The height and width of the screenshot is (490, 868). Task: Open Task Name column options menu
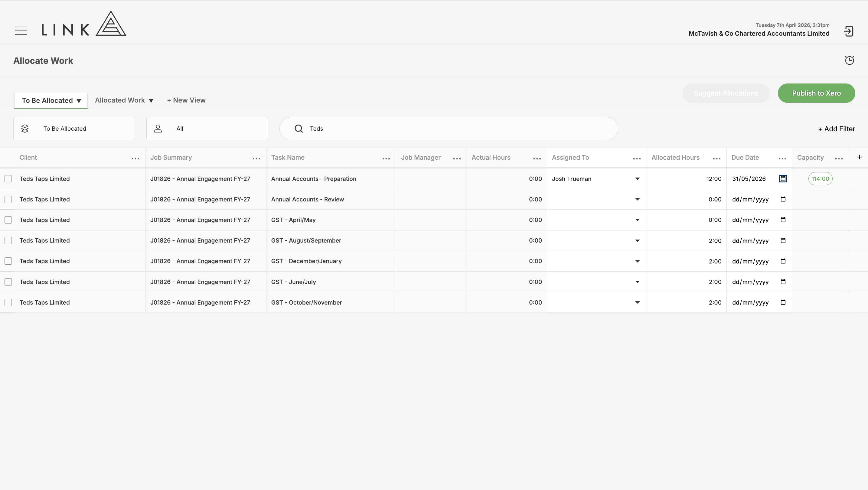[x=386, y=159]
